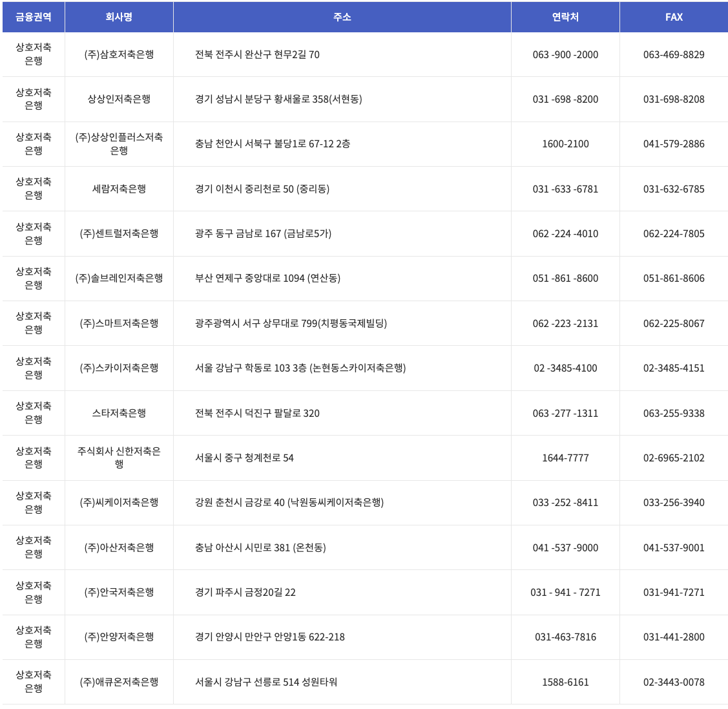Click address 광주광역시 서구 상무대로 799(치평동국제빌딩)
This screenshot has height=709, width=728.
tap(291, 323)
